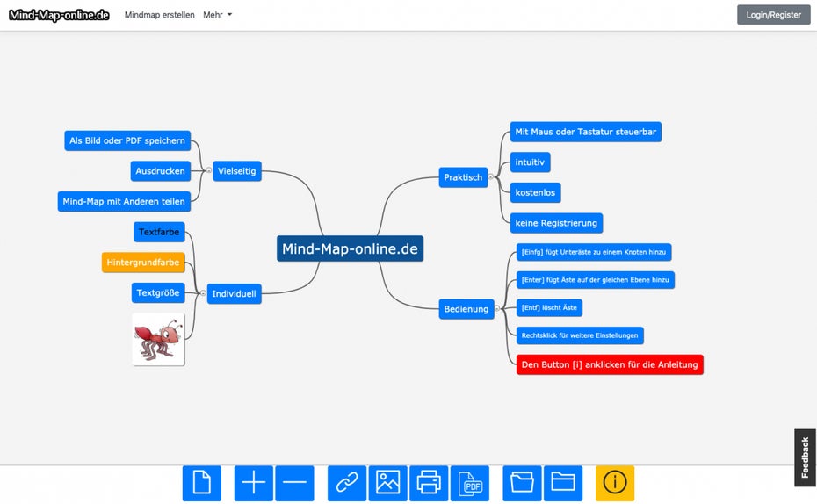Image resolution: width=817 pixels, height=504 pixels.
Task: Select 'Mit Maus oder Tastatur steuerbar' node
Action: (x=586, y=132)
